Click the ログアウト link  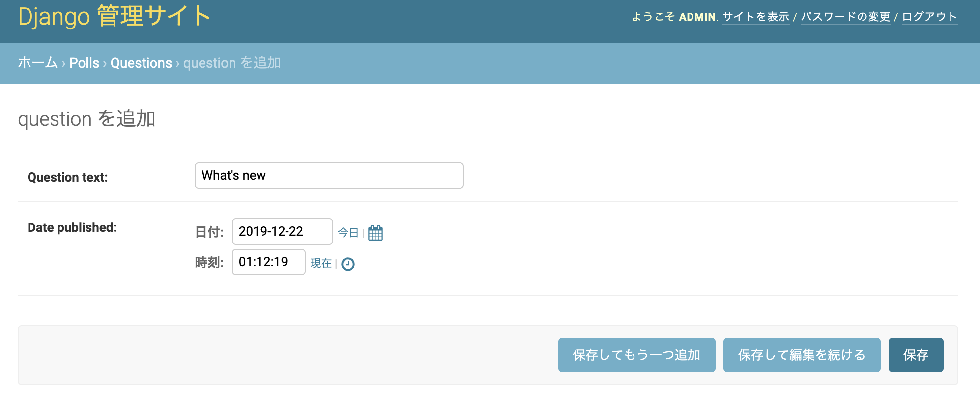click(x=930, y=17)
